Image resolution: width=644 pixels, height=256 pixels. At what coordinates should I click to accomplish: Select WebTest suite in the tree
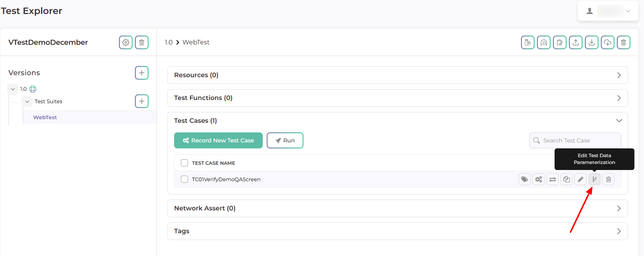coord(45,117)
